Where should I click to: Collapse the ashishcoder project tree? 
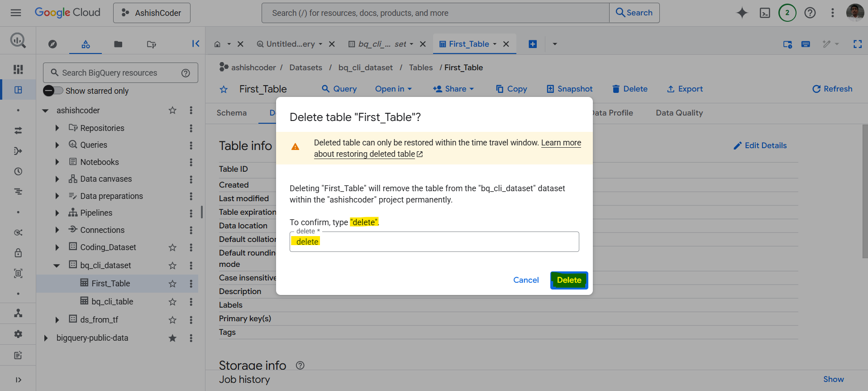click(x=45, y=111)
